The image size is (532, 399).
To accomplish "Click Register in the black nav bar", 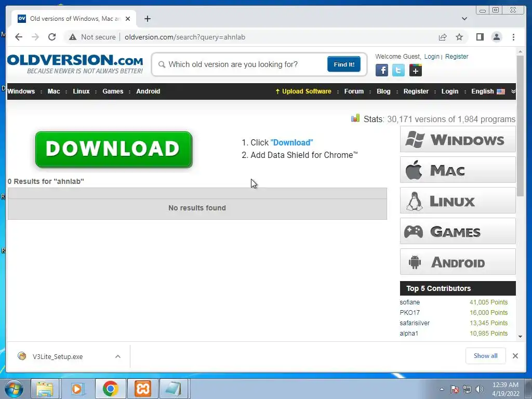I will click(x=416, y=91).
